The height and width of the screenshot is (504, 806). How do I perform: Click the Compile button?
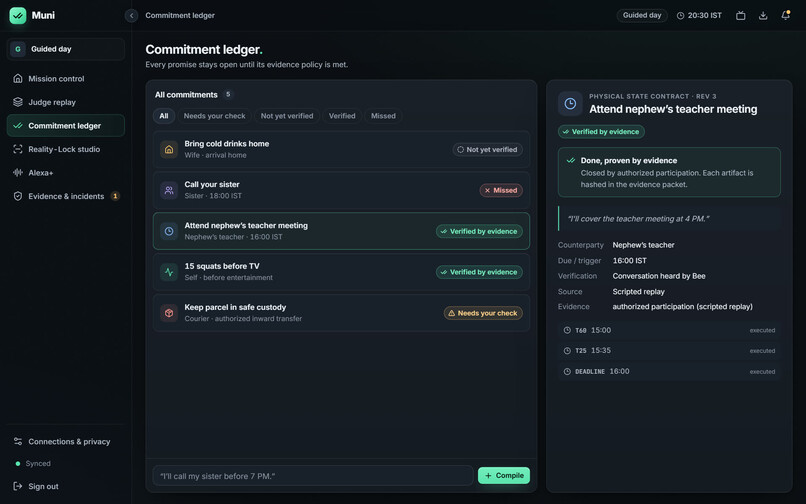504,476
